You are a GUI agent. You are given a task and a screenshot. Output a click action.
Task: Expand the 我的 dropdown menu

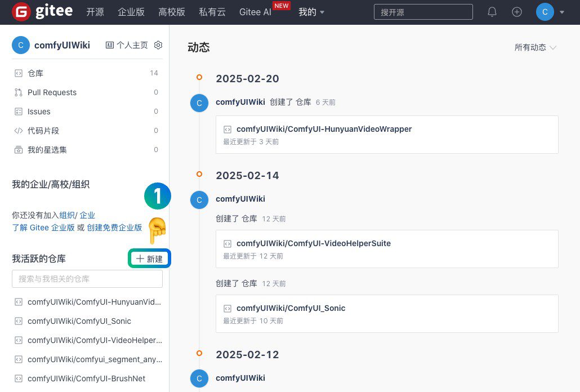tap(311, 12)
